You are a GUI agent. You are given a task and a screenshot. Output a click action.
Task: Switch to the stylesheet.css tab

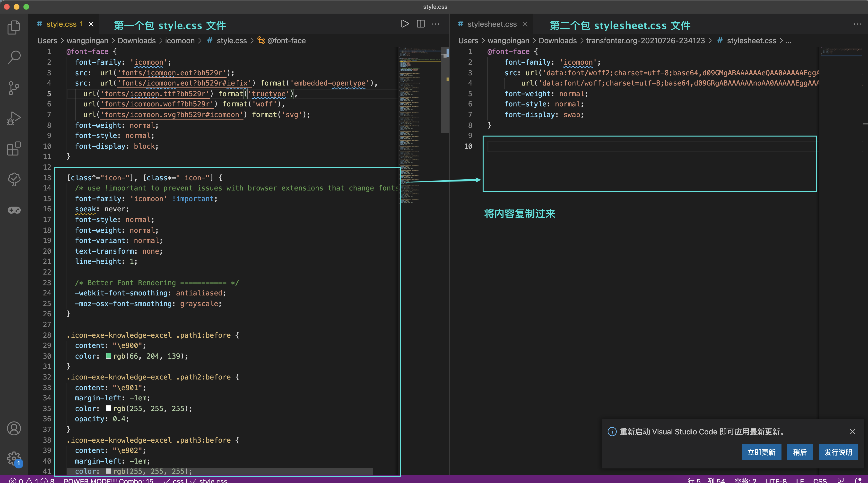(492, 24)
